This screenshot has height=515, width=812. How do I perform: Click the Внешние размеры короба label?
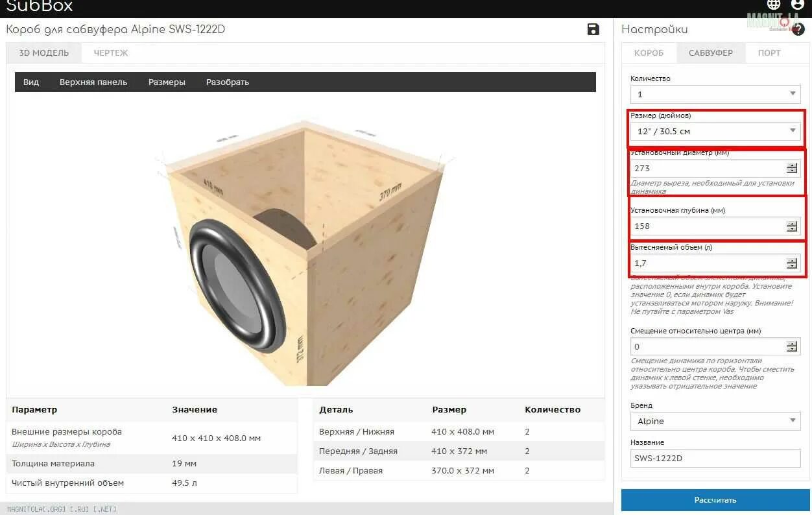click(67, 431)
